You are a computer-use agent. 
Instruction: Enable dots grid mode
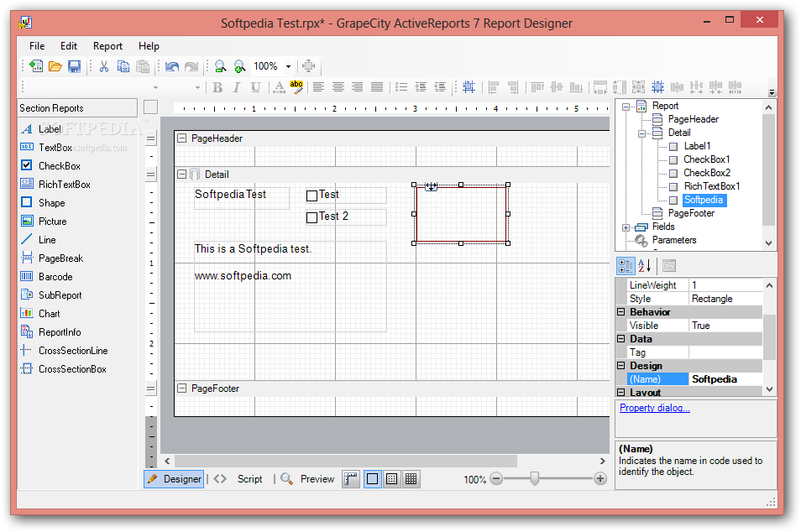[x=392, y=479]
